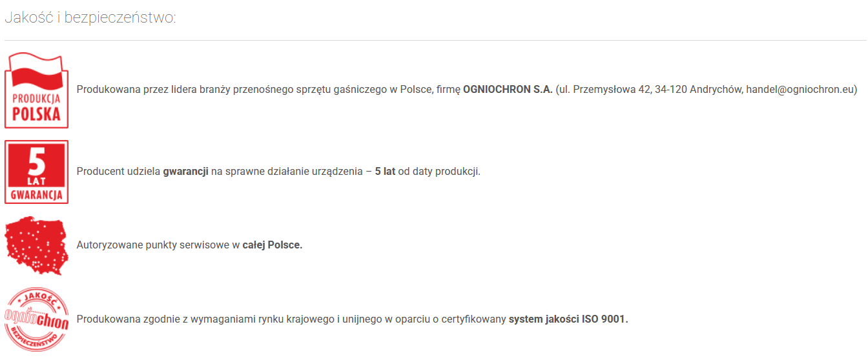Click the Produkcja Polska flag badge
868x362 pixels.
37,90
